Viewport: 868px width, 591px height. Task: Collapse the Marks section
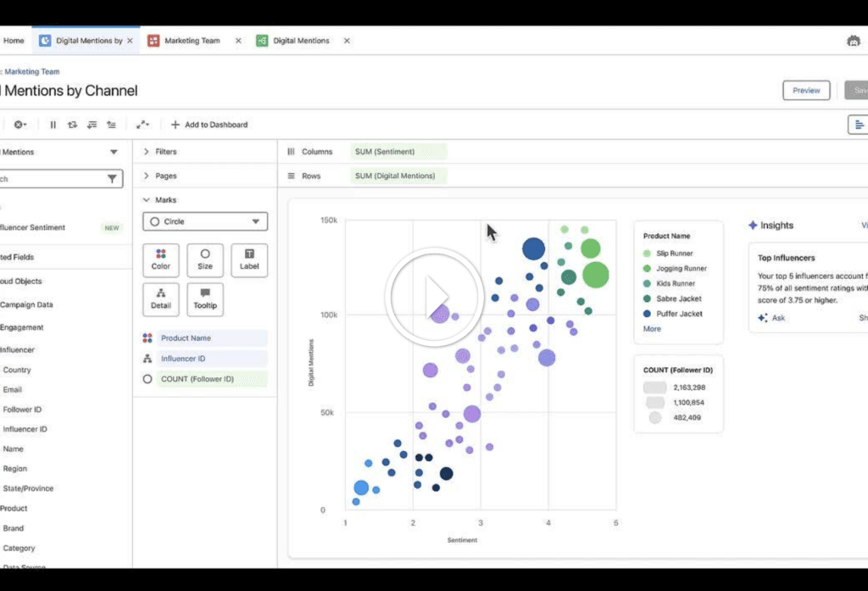[x=147, y=200]
